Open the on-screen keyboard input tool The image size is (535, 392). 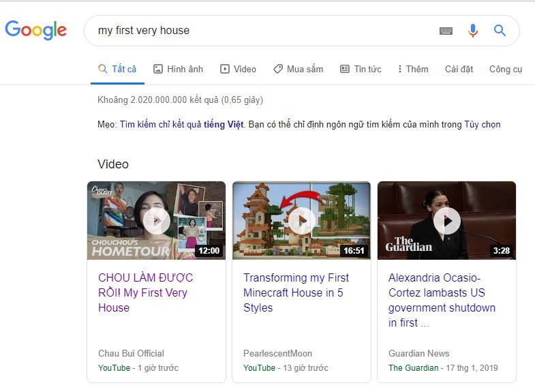click(x=446, y=31)
